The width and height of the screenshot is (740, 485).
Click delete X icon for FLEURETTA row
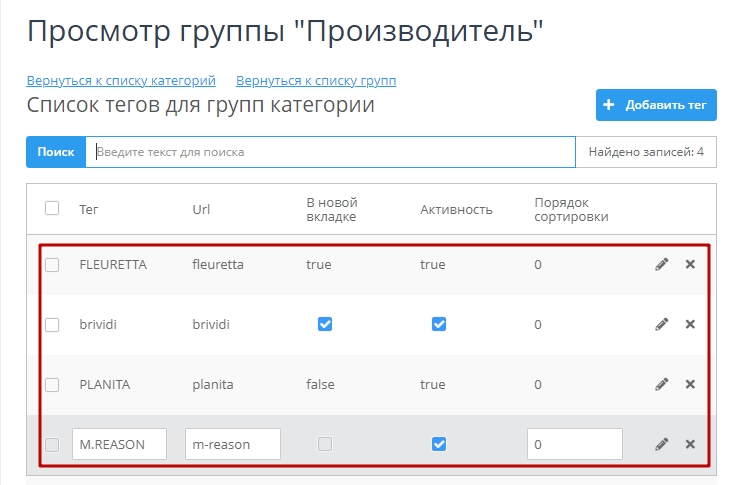(690, 265)
